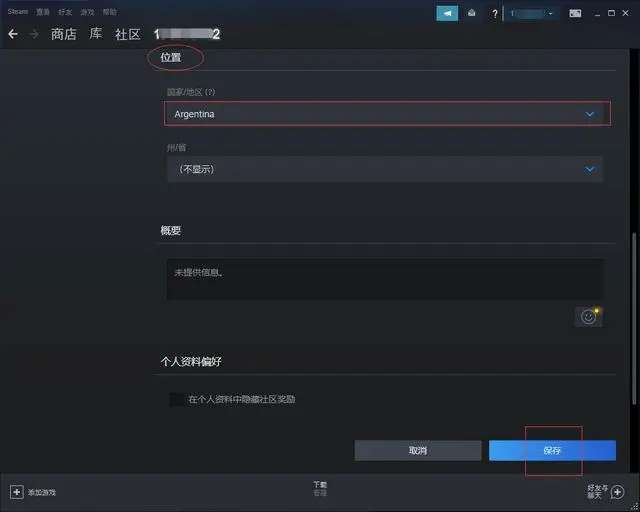Click the question mark help icon
This screenshot has width=640, height=512.
(495, 14)
